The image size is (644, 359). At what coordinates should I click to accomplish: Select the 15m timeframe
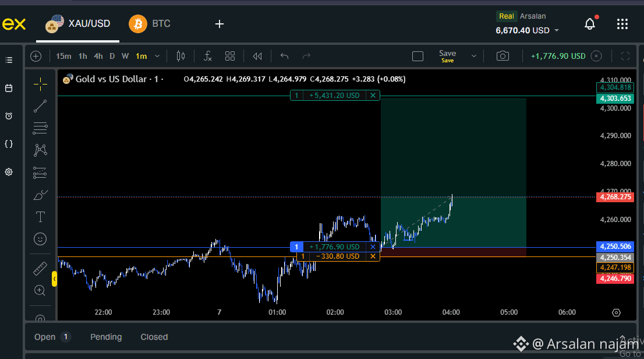[x=63, y=57]
